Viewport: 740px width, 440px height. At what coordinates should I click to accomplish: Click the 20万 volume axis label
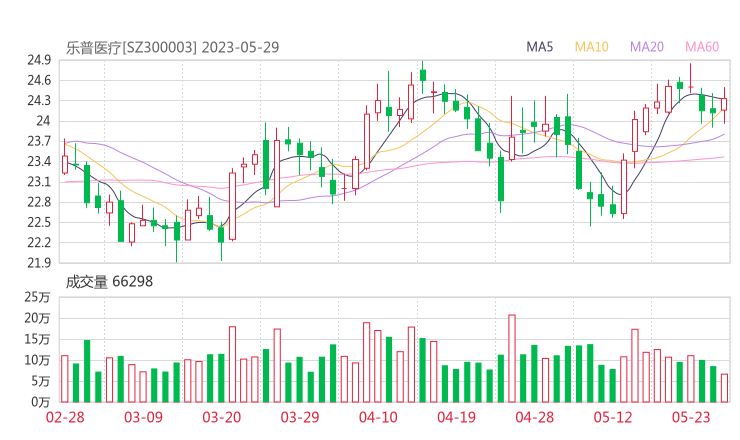coord(37,319)
